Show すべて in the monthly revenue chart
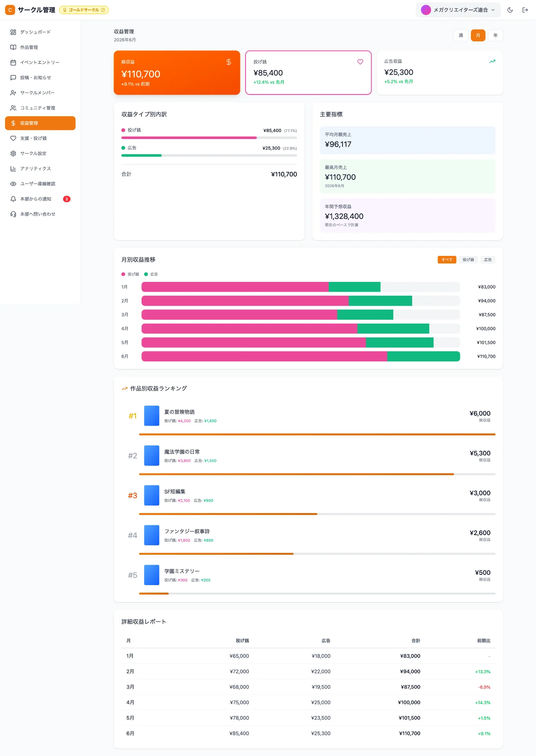Screen dimensions: 536x756 pos(447,260)
